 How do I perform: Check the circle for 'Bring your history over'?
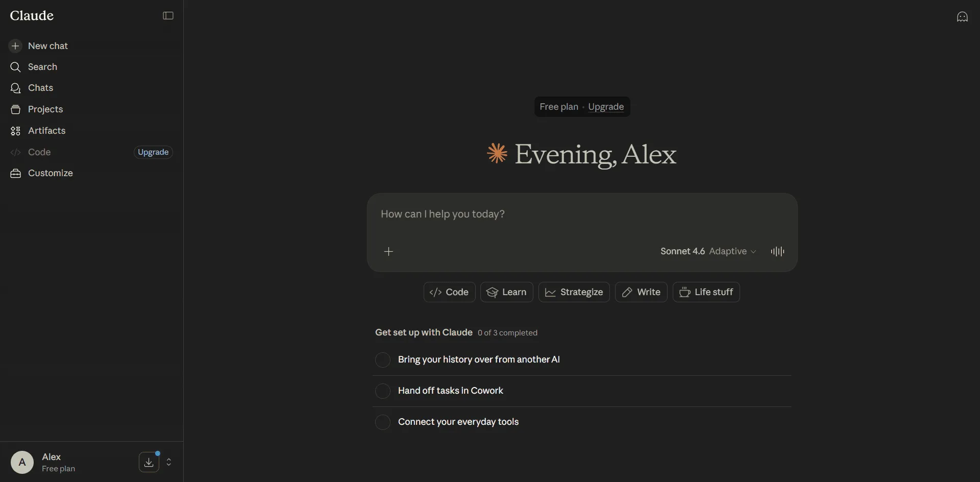[x=383, y=360]
